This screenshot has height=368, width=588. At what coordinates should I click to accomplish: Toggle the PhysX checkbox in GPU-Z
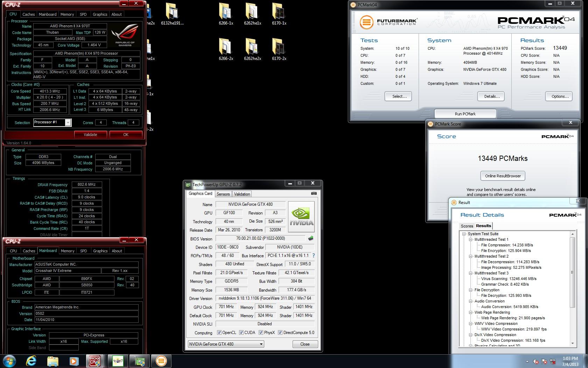(261, 333)
